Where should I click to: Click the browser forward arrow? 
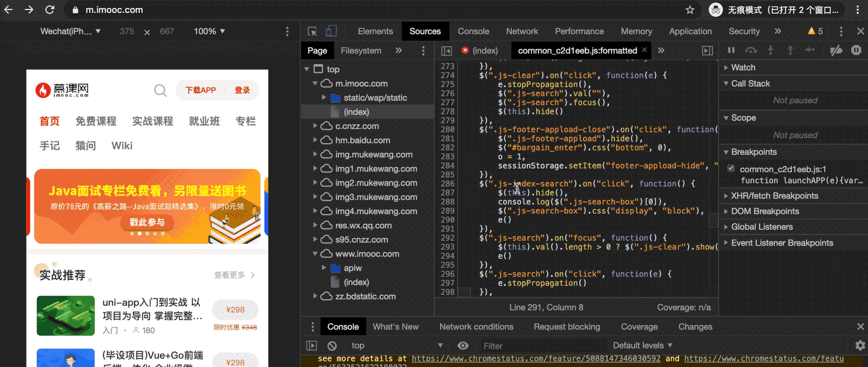[29, 10]
